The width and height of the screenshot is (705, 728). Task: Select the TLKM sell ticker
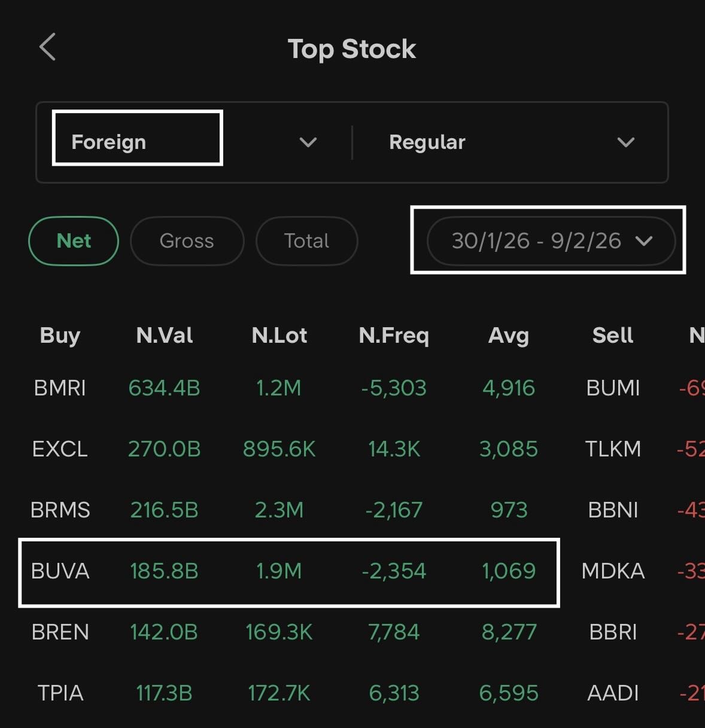click(613, 449)
